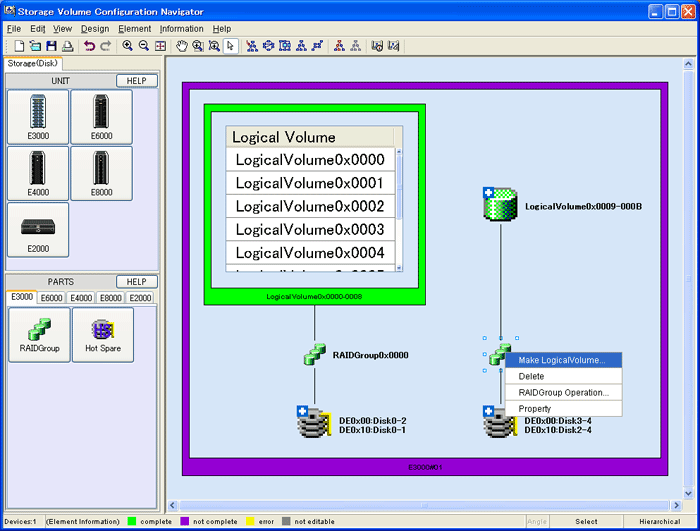
Task: Add an E6000 unit from the palette
Action: pos(101,117)
